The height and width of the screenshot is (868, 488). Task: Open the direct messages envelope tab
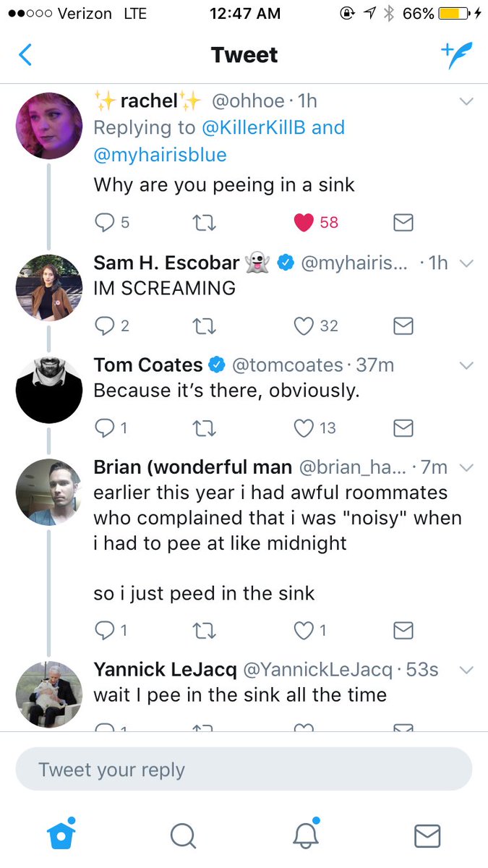[x=427, y=836]
